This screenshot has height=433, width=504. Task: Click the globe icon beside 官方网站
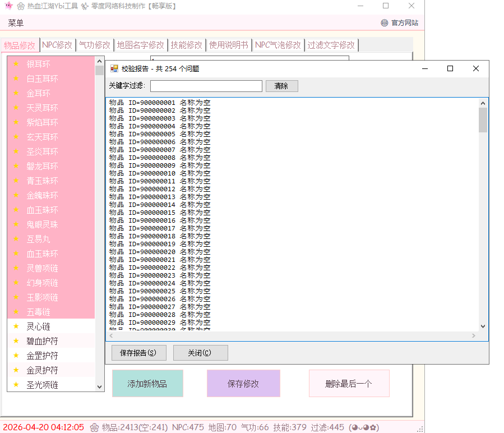[384, 23]
